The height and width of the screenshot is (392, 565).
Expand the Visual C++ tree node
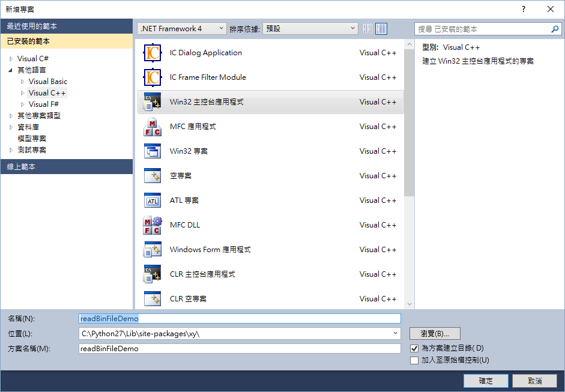[x=23, y=93]
